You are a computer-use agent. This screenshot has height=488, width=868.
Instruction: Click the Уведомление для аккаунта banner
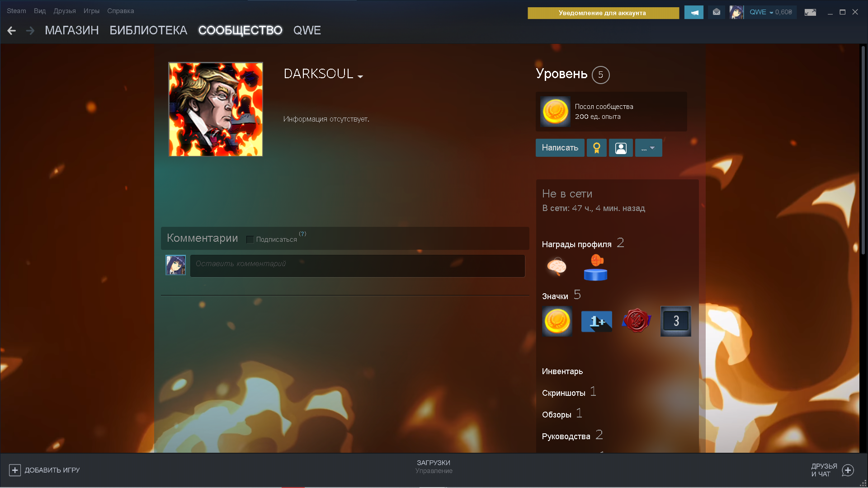[603, 13]
